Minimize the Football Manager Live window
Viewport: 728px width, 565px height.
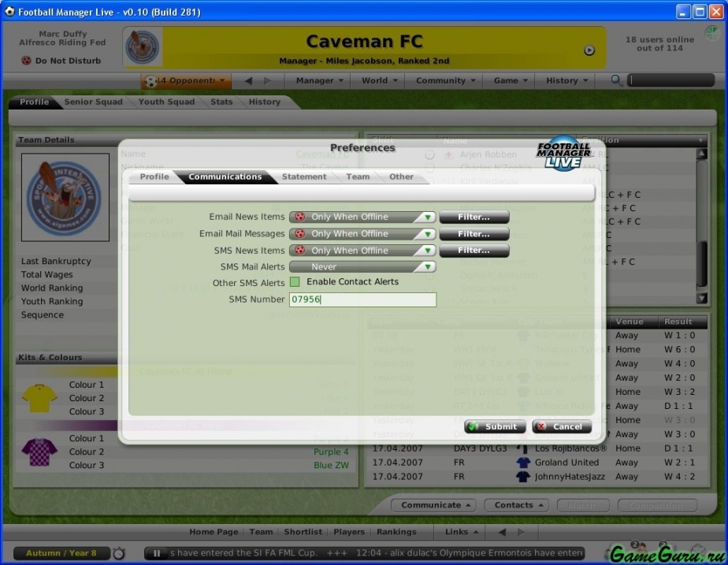(x=682, y=12)
